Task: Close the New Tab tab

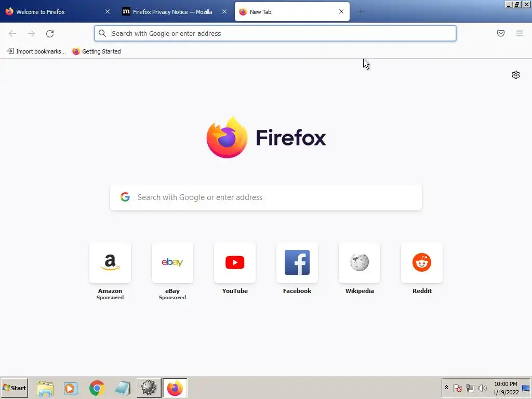Action: tap(341, 11)
